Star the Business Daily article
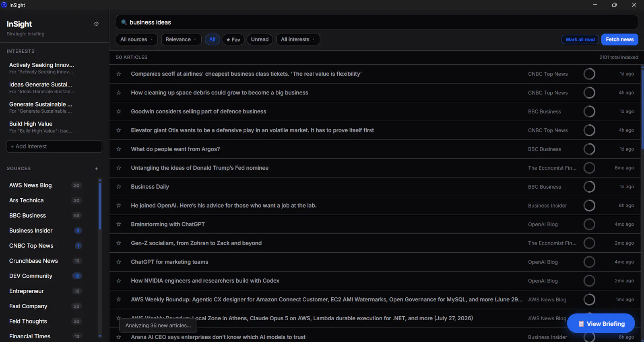 (119, 187)
